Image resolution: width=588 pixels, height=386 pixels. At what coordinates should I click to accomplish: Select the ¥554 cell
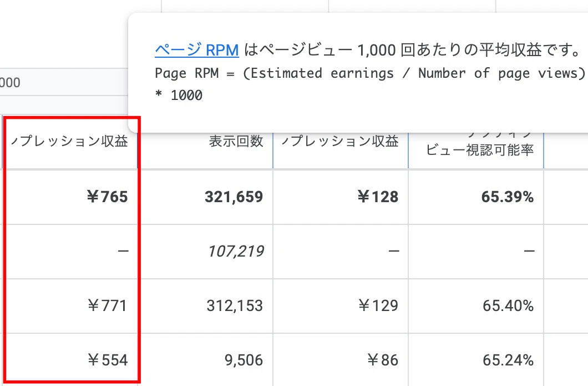click(108, 360)
